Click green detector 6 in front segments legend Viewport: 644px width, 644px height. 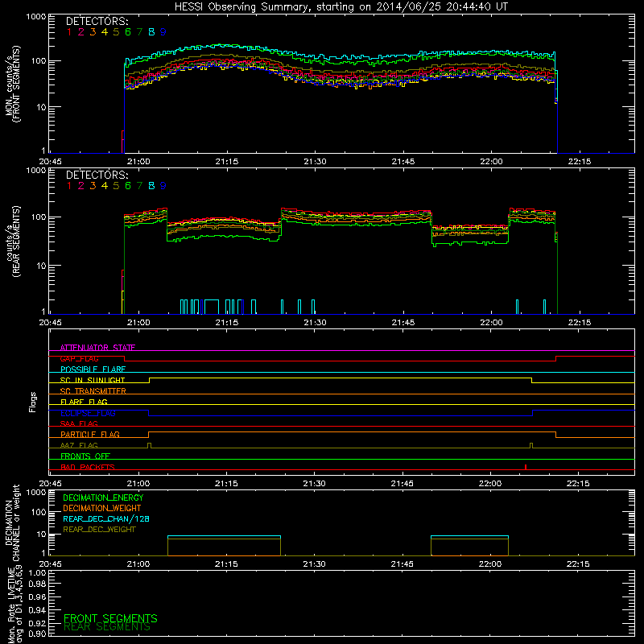(128, 31)
